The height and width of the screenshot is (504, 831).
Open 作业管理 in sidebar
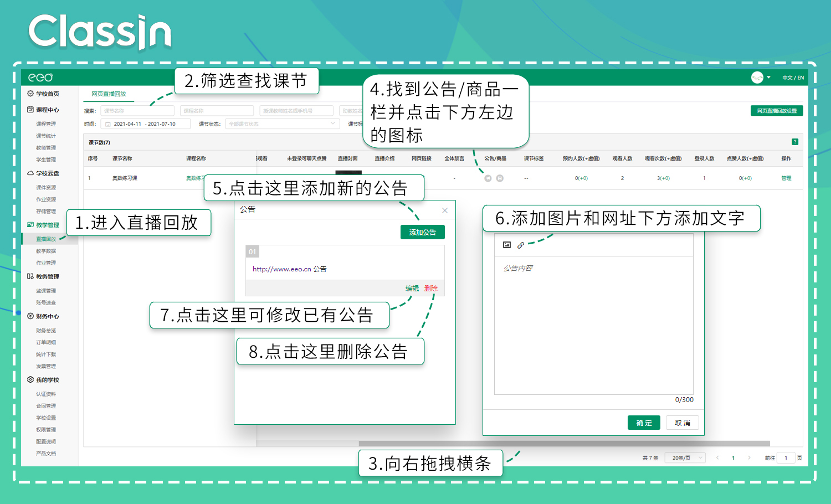pos(46,263)
